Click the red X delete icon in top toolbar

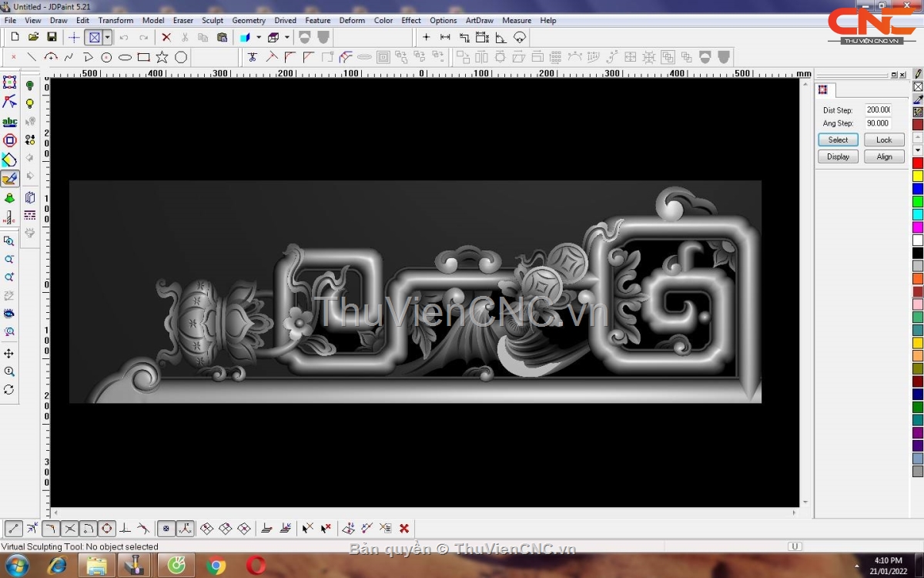[166, 37]
